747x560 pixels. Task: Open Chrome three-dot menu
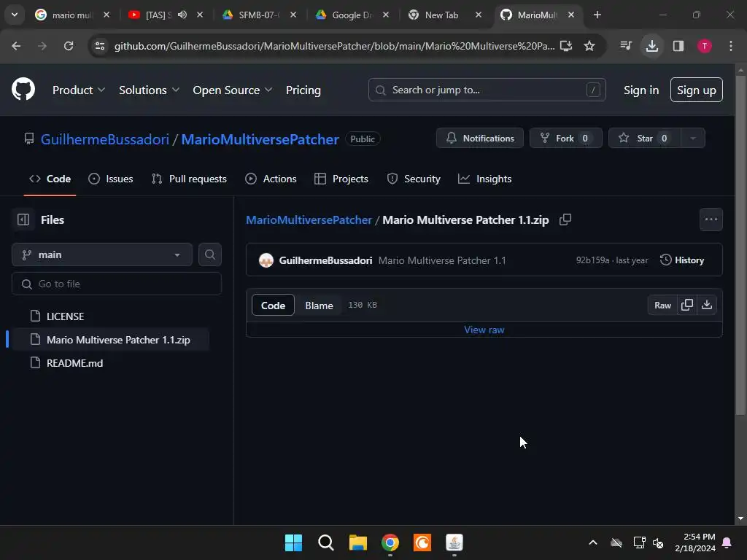tap(731, 46)
